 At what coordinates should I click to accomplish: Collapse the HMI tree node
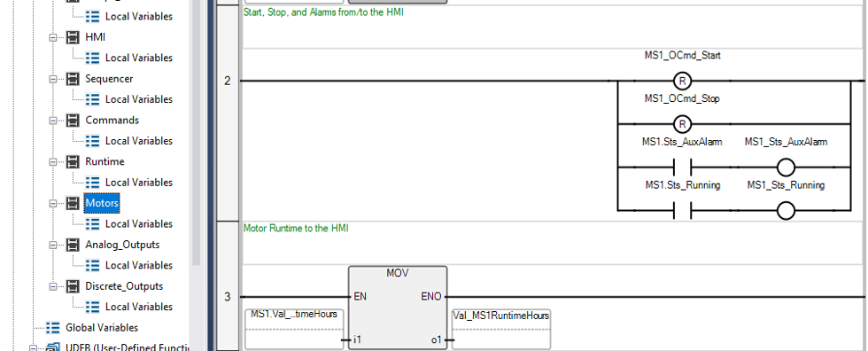54,37
